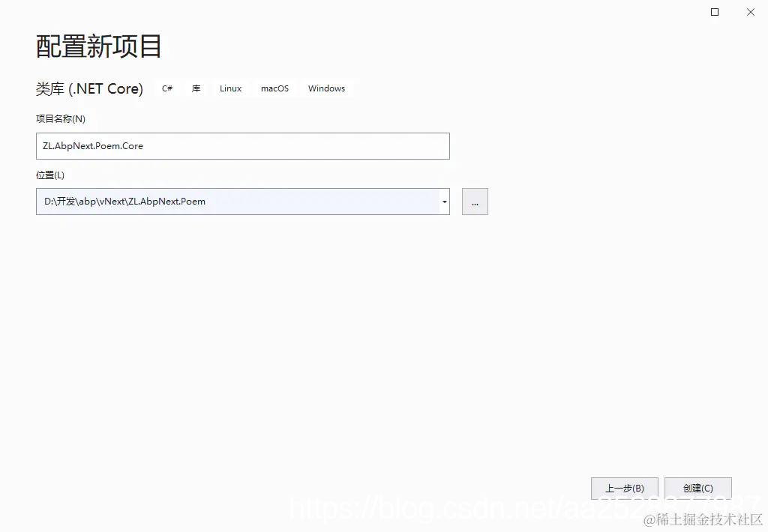The height and width of the screenshot is (532, 768).
Task: Select the project name text ZL.AbpNext.Poem.Core
Action: [94, 145]
